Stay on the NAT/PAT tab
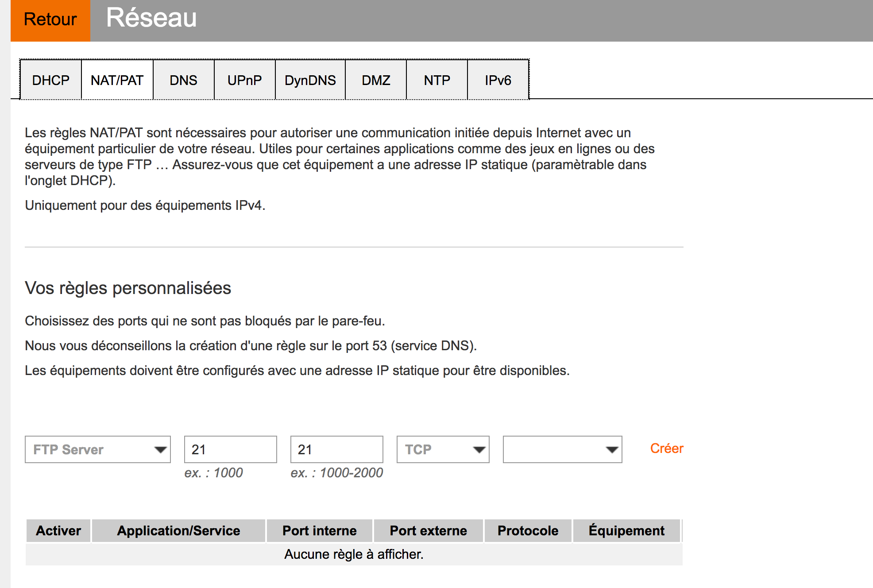 117,80
